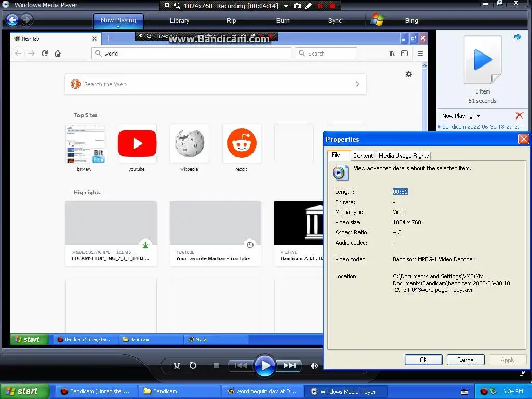Open the Burn tab
The height and width of the screenshot is (399, 532).
click(283, 21)
